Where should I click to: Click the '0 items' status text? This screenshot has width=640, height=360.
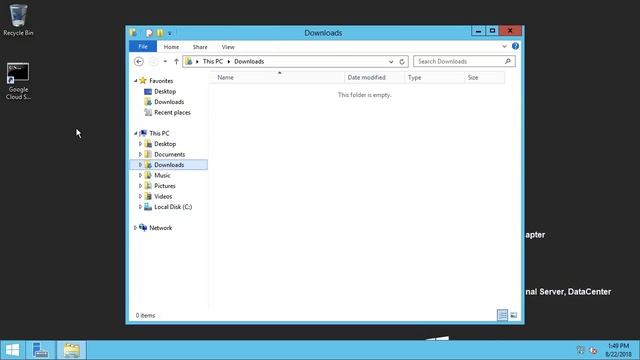pyautogui.click(x=145, y=316)
